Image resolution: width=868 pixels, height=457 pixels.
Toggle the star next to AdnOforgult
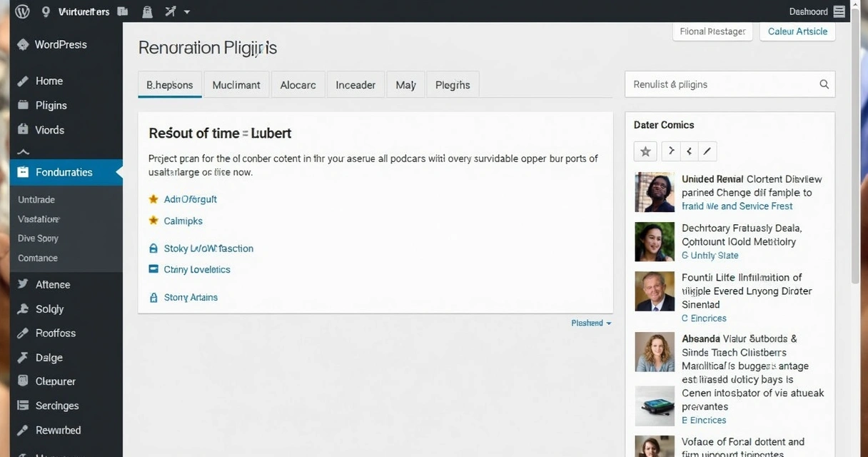(153, 199)
